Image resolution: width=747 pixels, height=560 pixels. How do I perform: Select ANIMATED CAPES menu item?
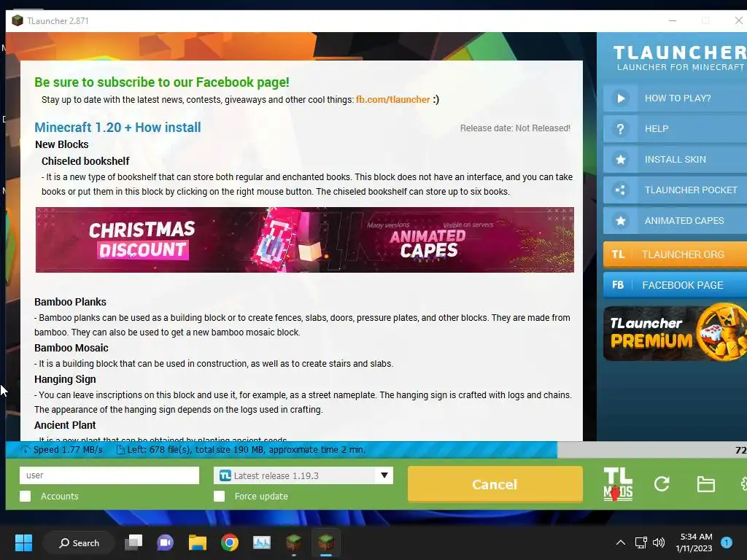pyautogui.click(x=675, y=220)
